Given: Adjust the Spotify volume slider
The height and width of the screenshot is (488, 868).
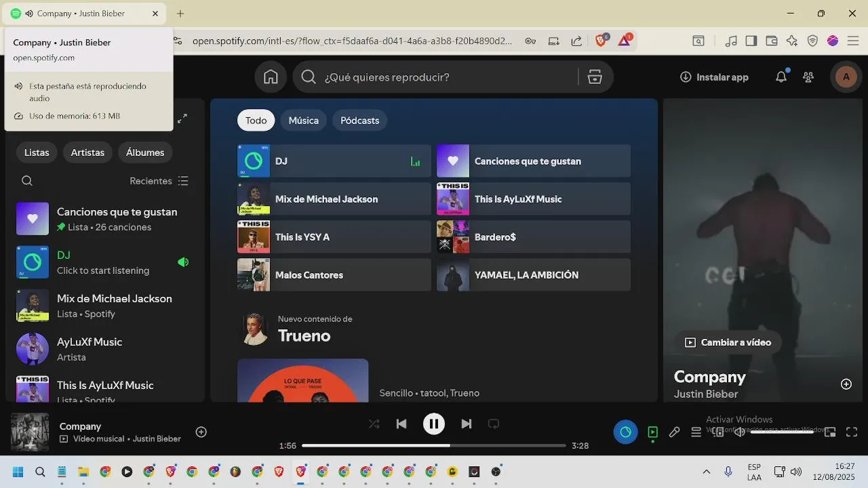Looking at the screenshot, I should tap(782, 432).
